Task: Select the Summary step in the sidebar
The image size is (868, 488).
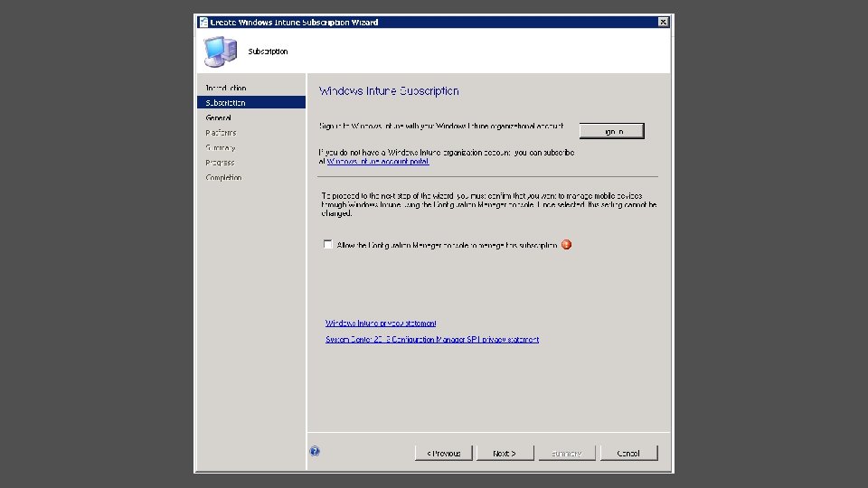Action: (x=221, y=147)
